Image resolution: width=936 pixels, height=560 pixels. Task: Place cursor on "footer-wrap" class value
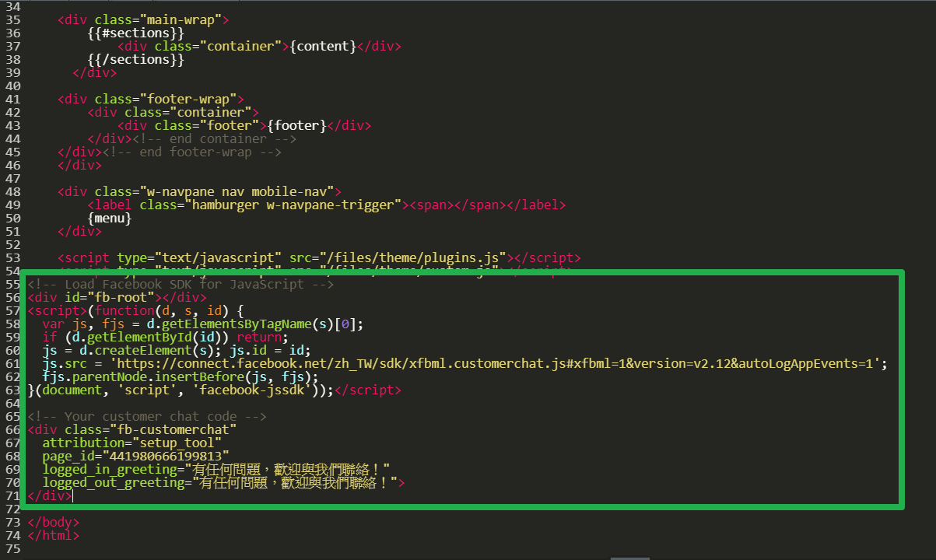pos(188,99)
